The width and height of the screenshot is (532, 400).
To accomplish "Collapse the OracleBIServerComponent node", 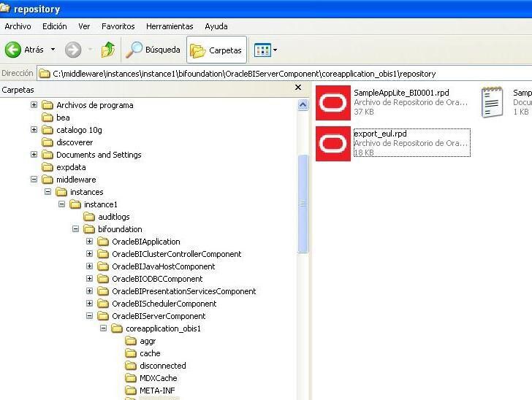I will (x=90, y=316).
